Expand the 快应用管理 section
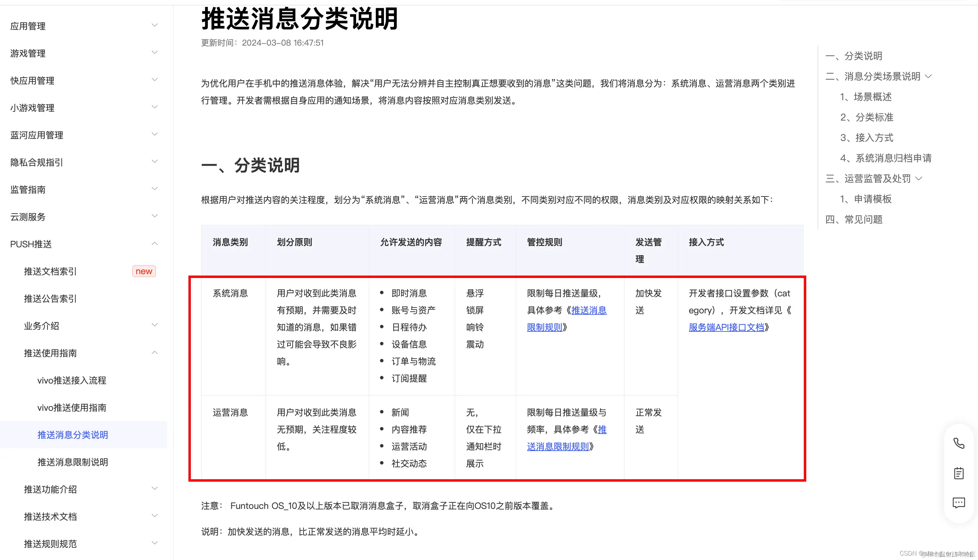 [155, 79]
